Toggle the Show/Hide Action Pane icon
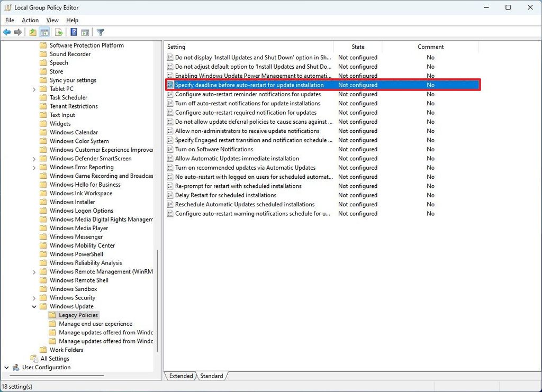This screenshot has width=542, height=392. [x=85, y=32]
